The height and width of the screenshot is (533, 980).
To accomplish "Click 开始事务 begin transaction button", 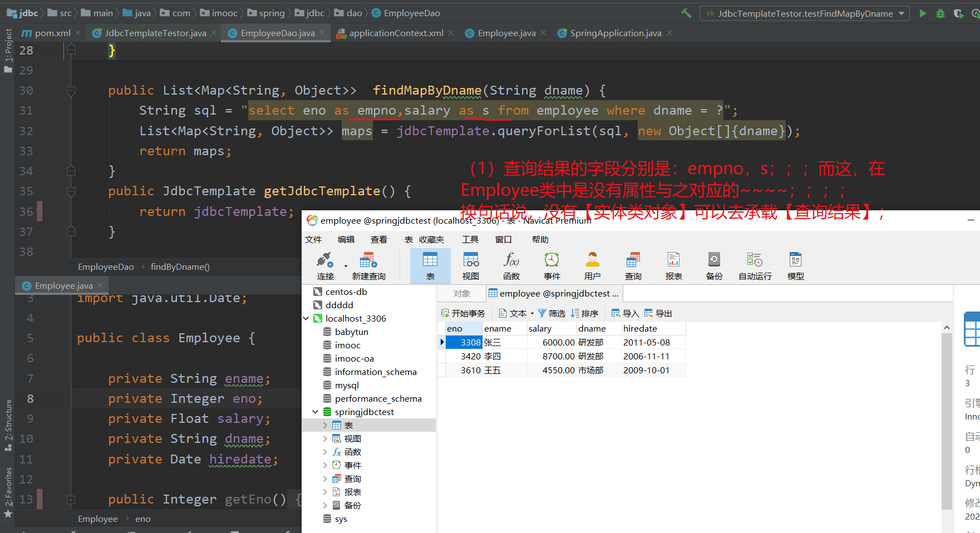I will pyautogui.click(x=463, y=314).
